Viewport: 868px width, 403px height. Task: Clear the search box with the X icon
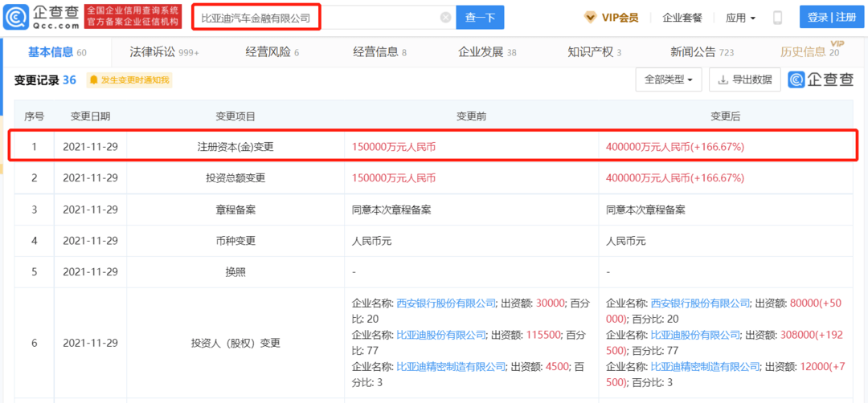[445, 18]
